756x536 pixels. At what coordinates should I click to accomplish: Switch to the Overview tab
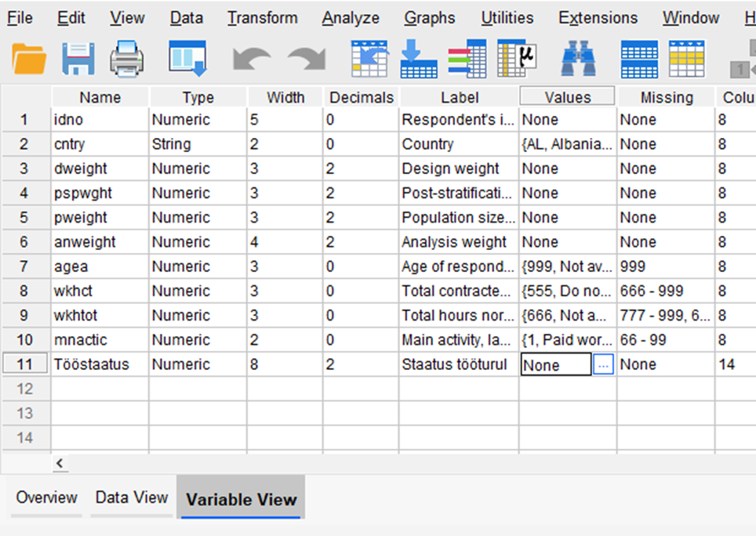(x=47, y=497)
